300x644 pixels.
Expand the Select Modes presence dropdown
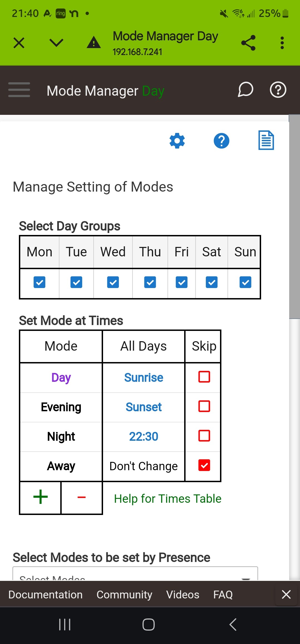pos(135,575)
